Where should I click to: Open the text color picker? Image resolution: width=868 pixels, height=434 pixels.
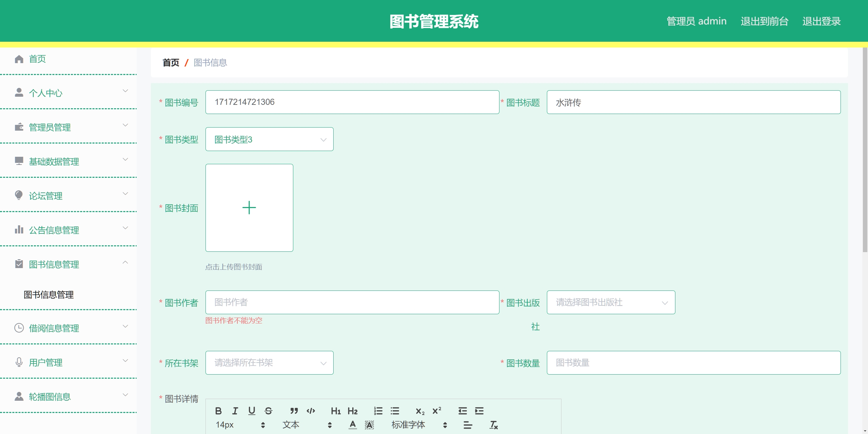[353, 425]
